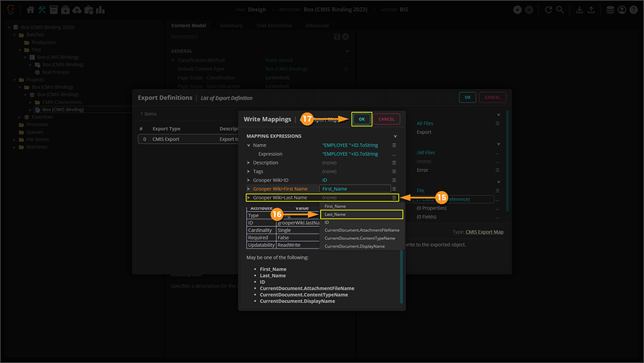The image size is (644, 363).
Task: Collapse the Name mapping expression
Action: (x=249, y=146)
